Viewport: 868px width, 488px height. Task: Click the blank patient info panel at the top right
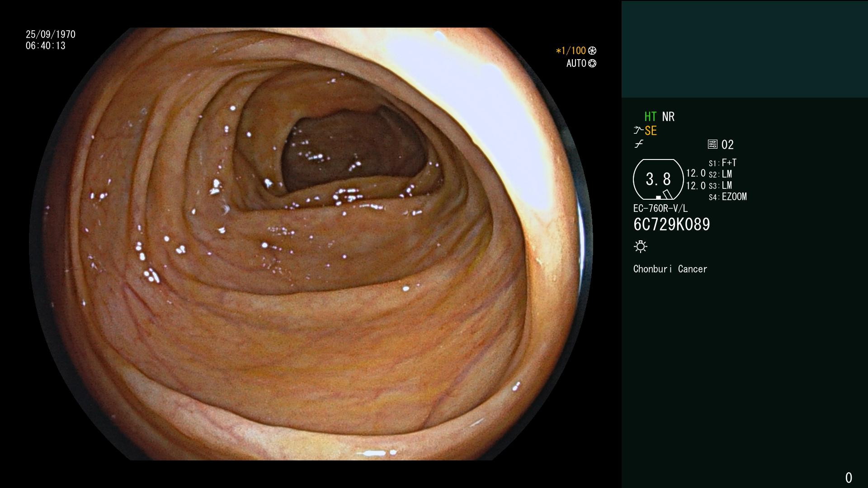click(745, 49)
